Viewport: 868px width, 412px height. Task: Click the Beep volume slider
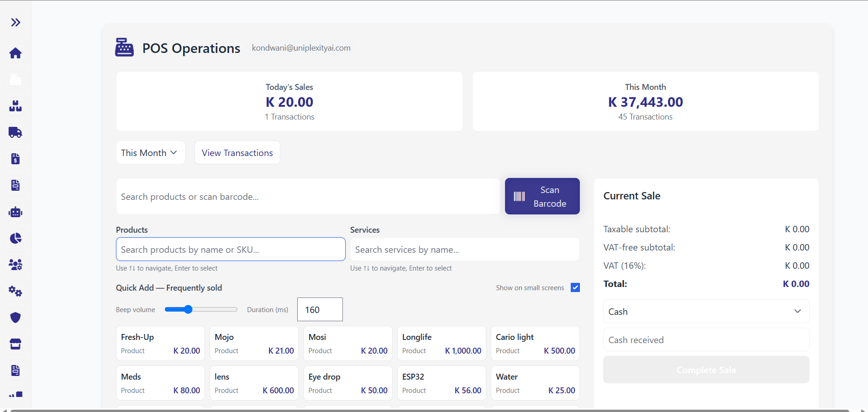click(x=201, y=309)
